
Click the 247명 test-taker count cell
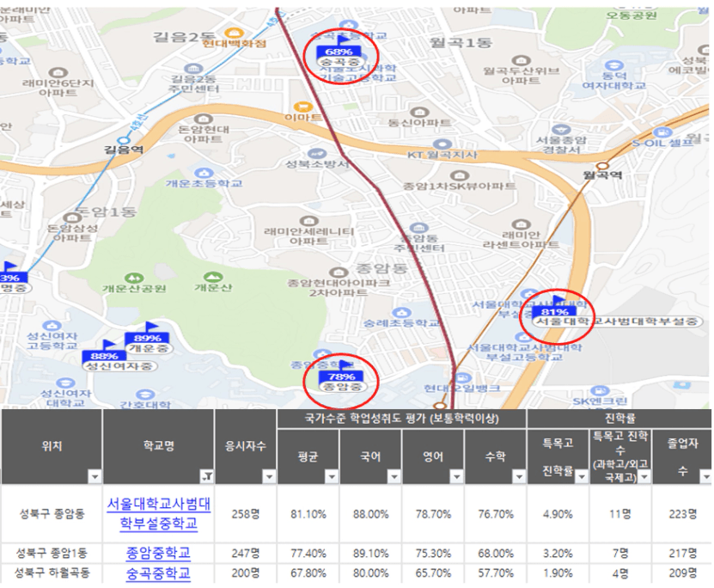(246, 554)
